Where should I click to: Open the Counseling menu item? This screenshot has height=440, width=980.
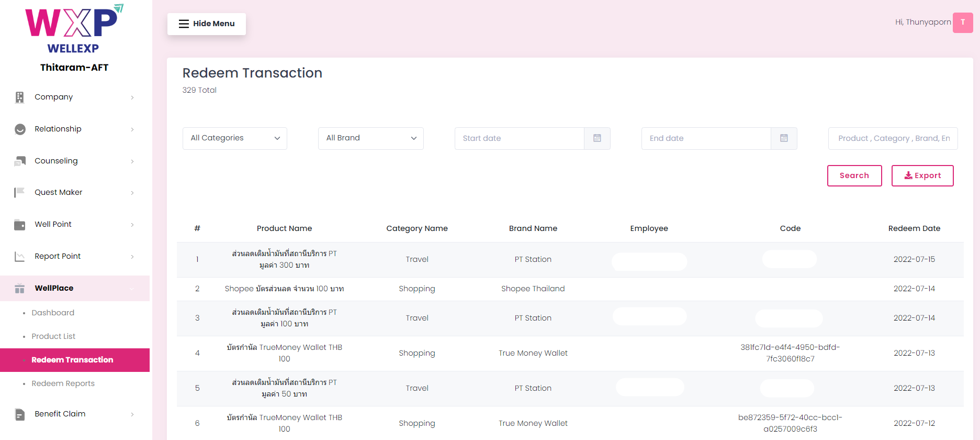[75, 161]
